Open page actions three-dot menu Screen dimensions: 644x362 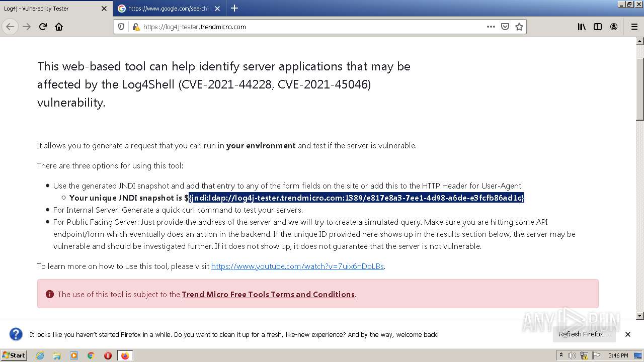click(491, 27)
